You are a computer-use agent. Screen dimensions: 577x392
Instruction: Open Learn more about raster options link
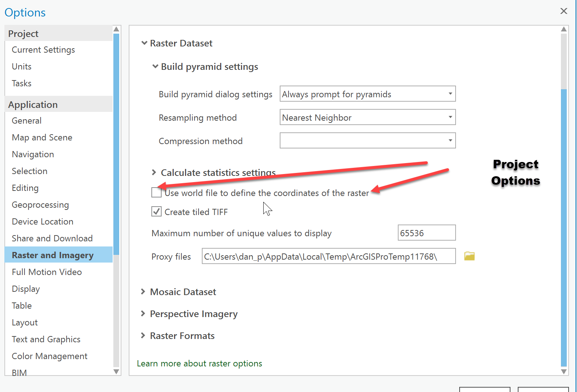(199, 363)
